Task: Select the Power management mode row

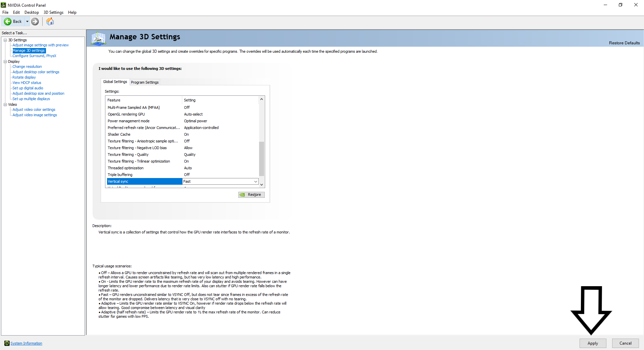Action: point(183,121)
